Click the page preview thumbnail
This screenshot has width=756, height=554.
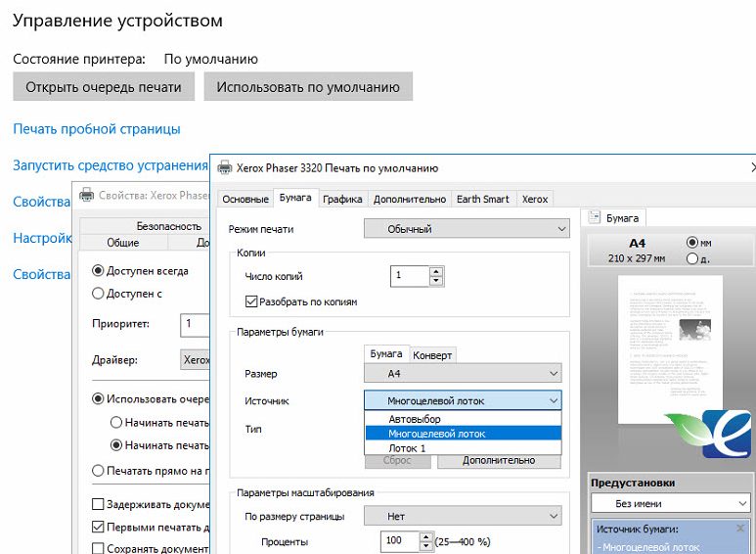670,349
